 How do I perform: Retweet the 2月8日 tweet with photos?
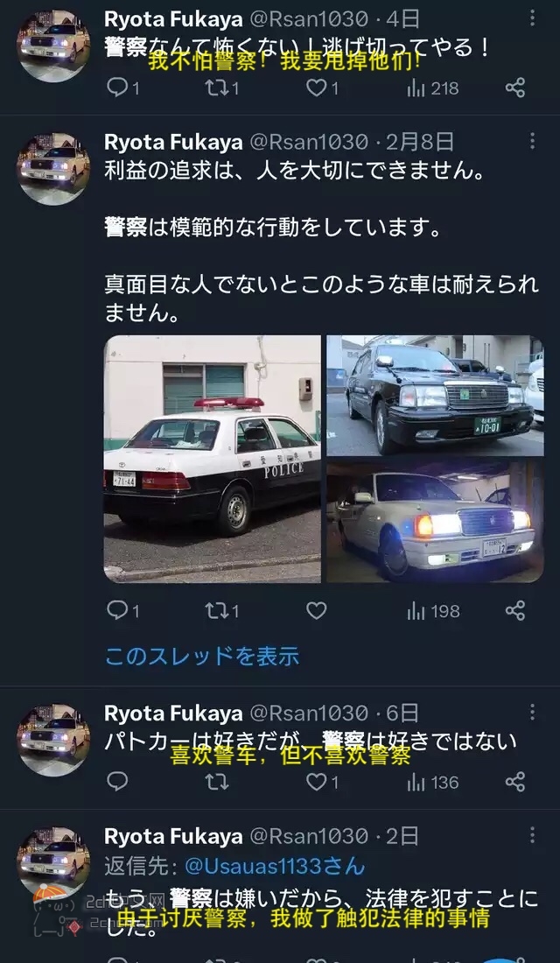coord(222,611)
